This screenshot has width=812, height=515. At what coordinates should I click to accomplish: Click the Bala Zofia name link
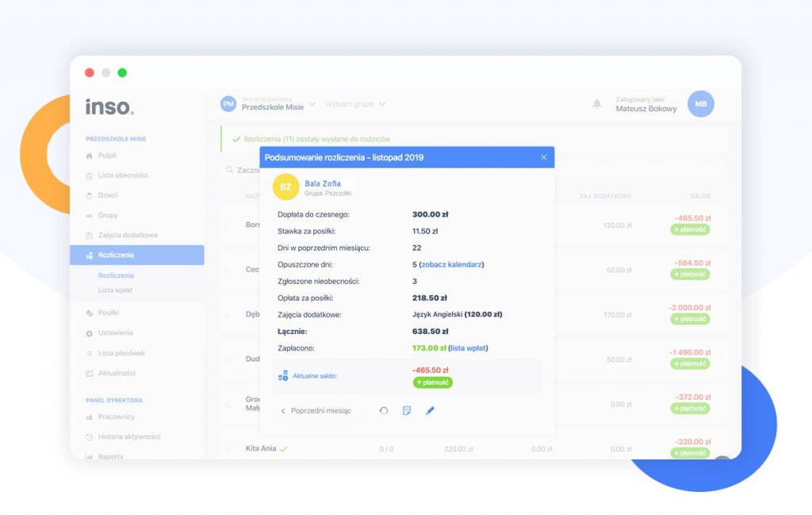323,183
